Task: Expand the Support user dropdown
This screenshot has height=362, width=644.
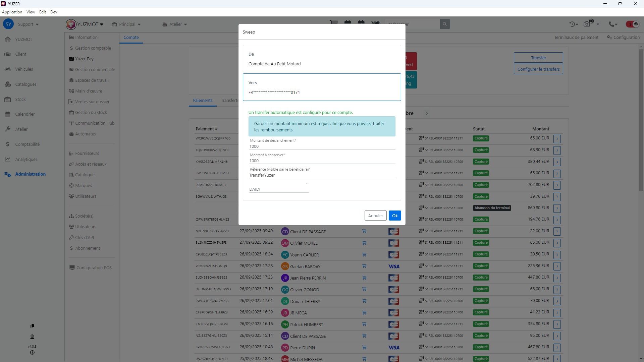Action: pos(28,24)
